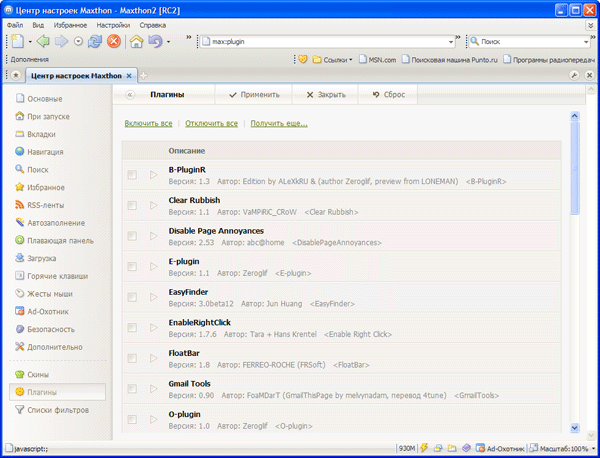Open the star quick-access tab button

(x=16, y=75)
